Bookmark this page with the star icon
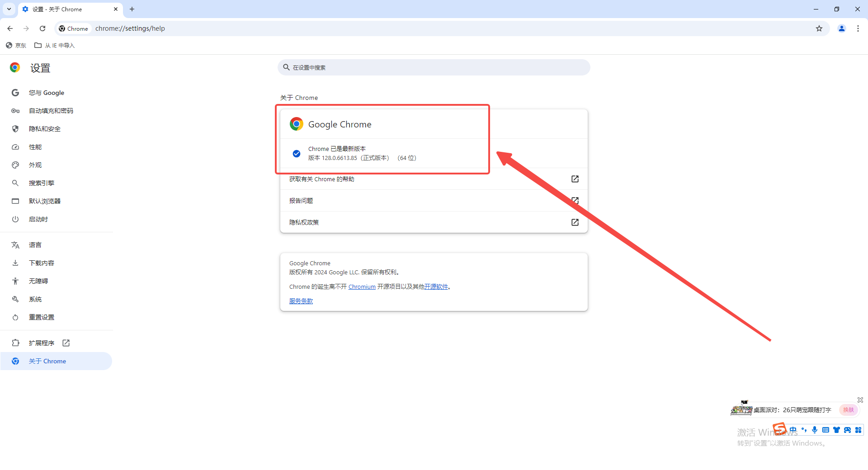Viewport: 868px width, 470px height. coord(819,28)
